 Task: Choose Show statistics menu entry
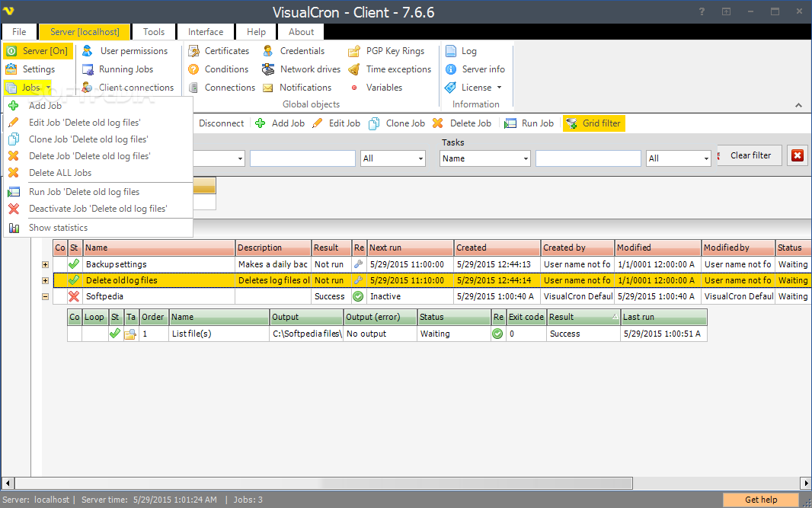98,228
